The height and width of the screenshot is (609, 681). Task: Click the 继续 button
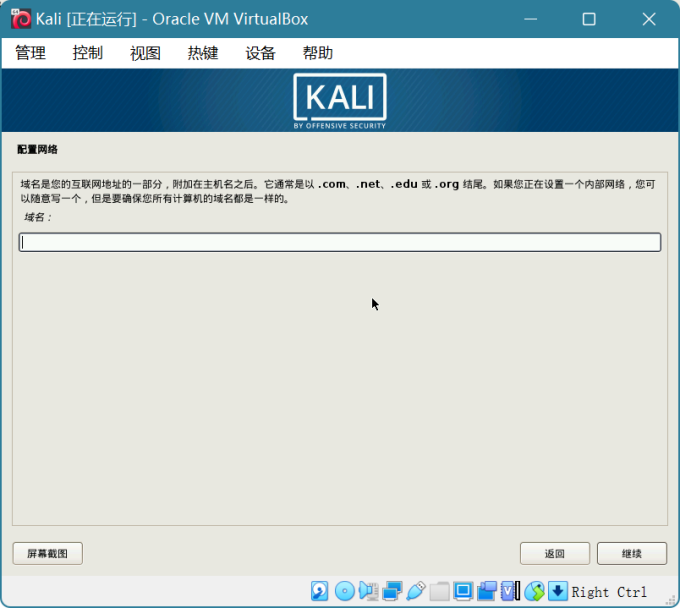coord(631,553)
